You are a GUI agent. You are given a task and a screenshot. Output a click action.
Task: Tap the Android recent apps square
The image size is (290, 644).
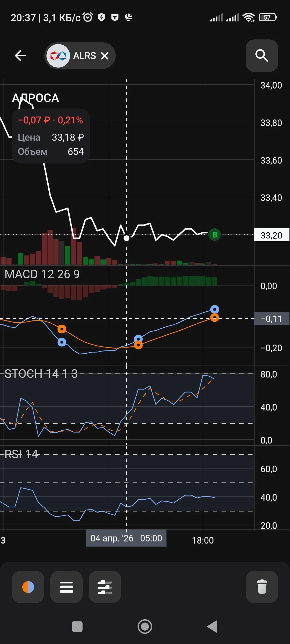(77, 627)
